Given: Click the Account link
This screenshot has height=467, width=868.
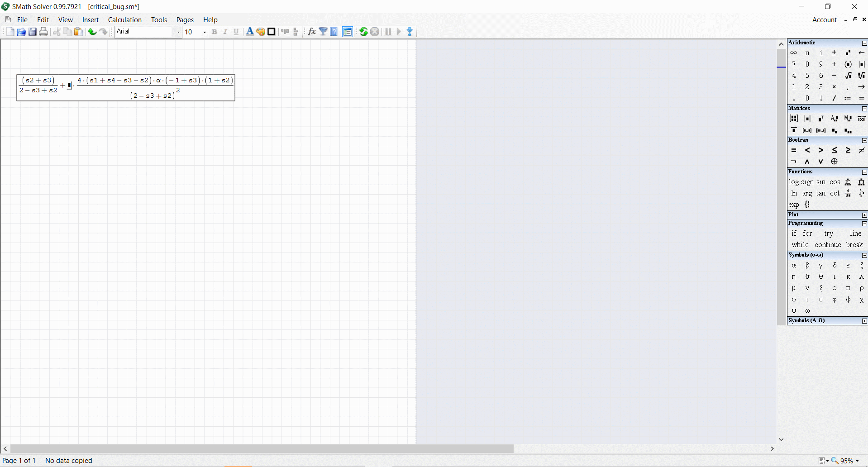Looking at the screenshot, I should pyautogui.click(x=824, y=20).
